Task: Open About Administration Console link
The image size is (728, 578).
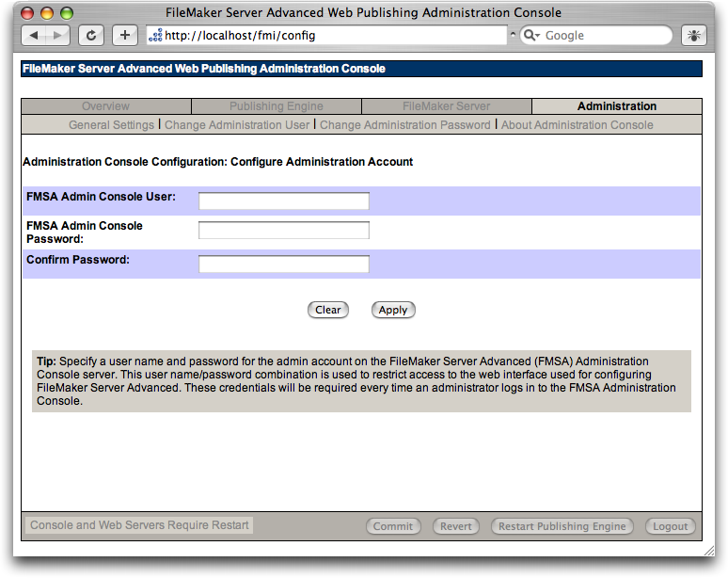Action: click(578, 125)
